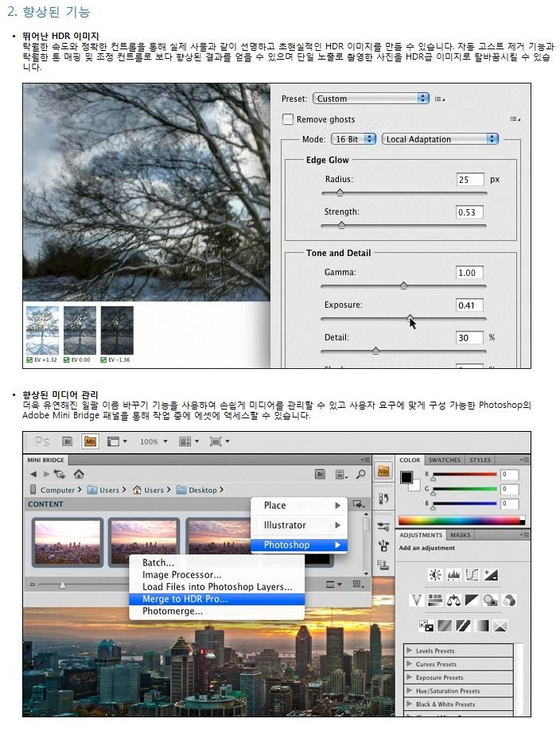Open the Local Adaptation dropdown

(x=440, y=139)
